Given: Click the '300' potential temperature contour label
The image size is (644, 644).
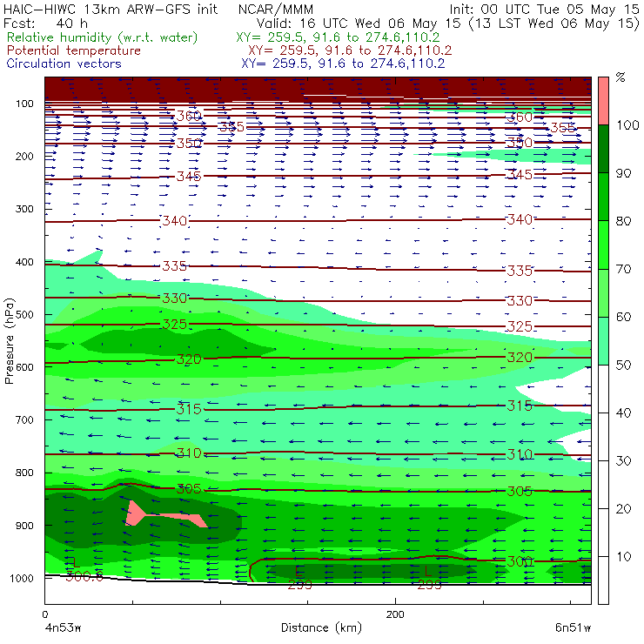Looking at the screenshot, I should click(520, 561).
